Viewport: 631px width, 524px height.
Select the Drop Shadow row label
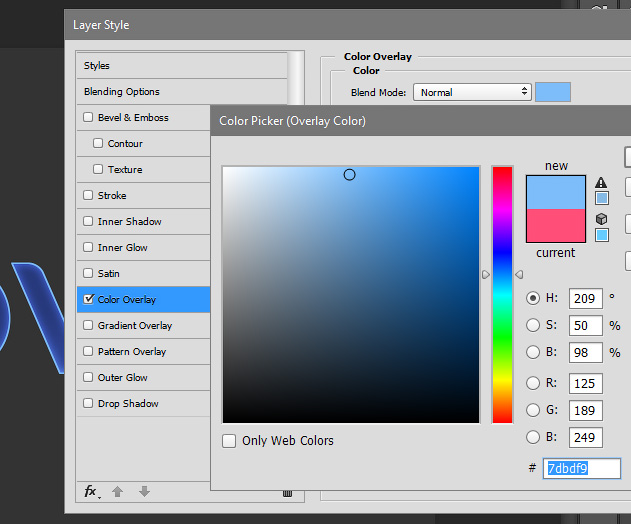coord(128,403)
